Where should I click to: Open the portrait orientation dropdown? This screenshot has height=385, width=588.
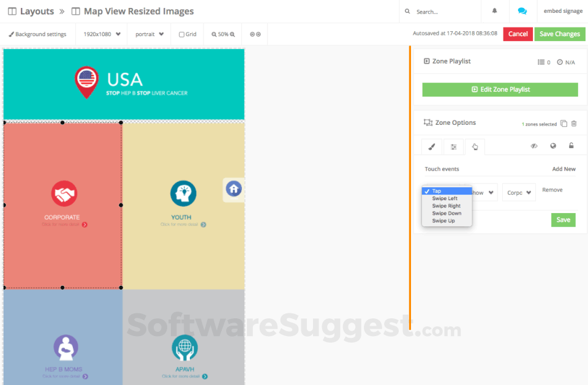[149, 34]
